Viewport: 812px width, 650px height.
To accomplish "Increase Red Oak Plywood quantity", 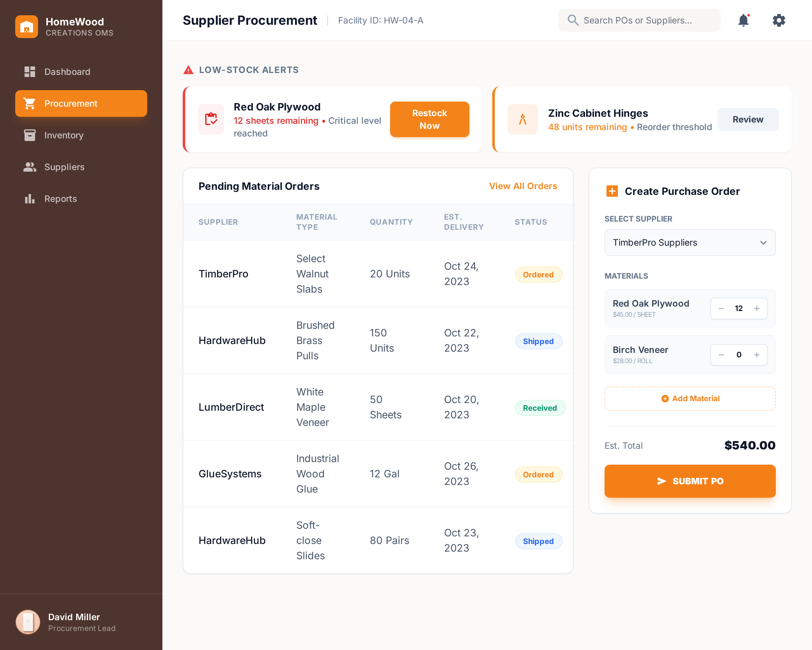I will click(x=756, y=308).
